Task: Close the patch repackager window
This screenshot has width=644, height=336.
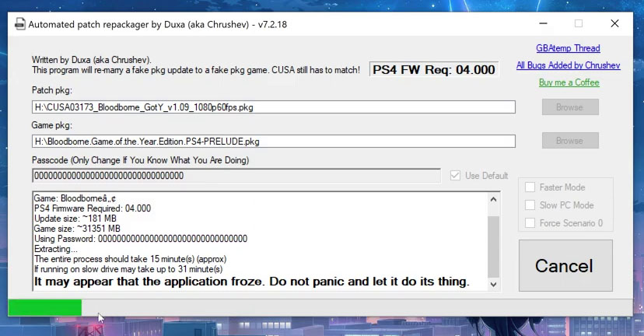Action: (x=614, y=24)
